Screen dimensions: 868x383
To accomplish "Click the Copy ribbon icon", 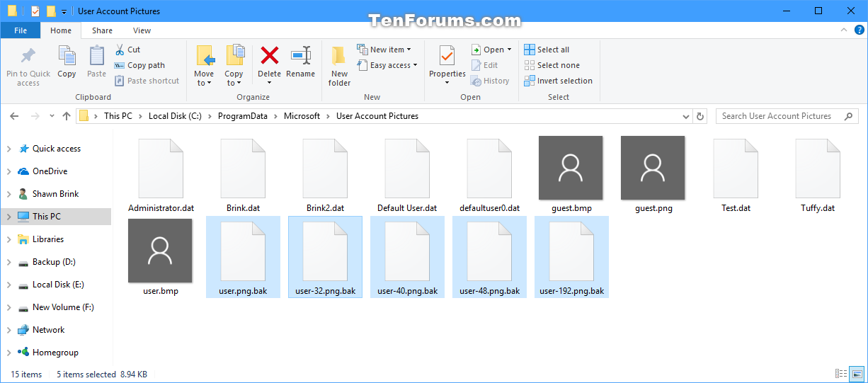I will pos(67,56).
